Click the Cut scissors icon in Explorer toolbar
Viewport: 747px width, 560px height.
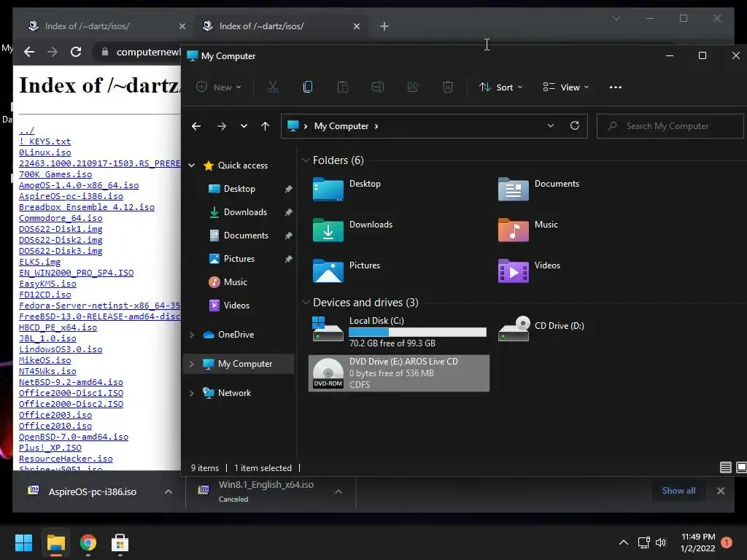point(273,87)
